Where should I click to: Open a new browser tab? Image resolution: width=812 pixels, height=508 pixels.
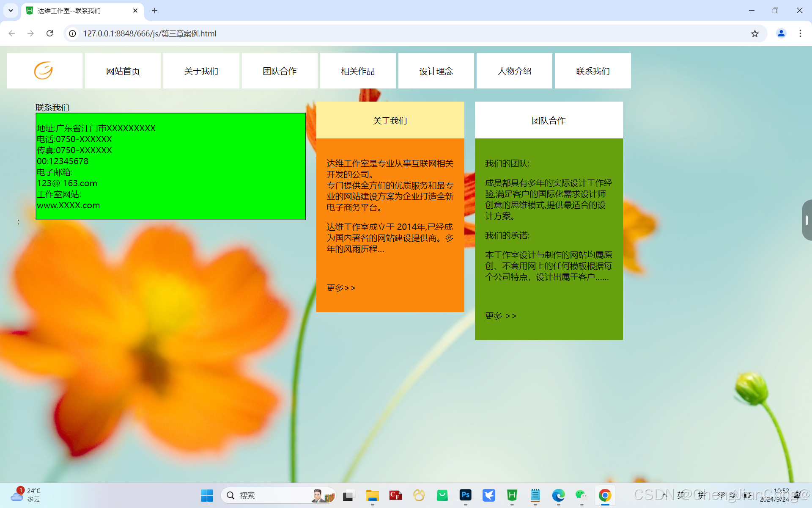coord(154,11)
